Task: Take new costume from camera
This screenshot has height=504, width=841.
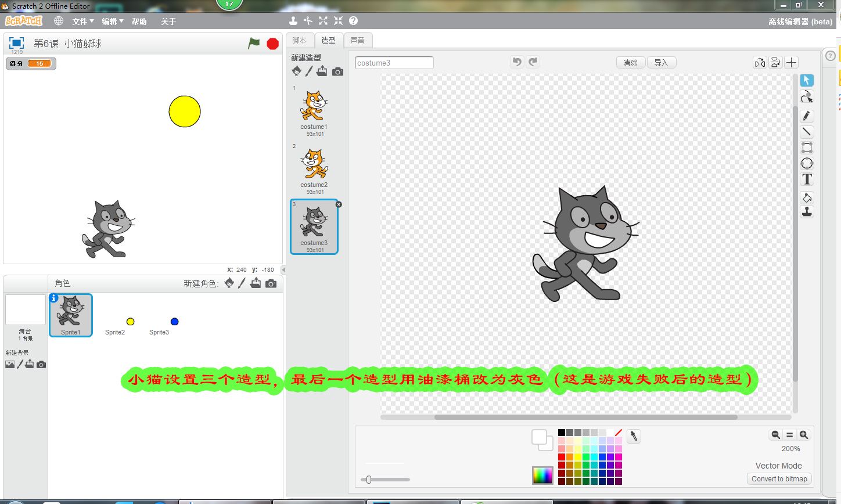Action: pos(337,71)
